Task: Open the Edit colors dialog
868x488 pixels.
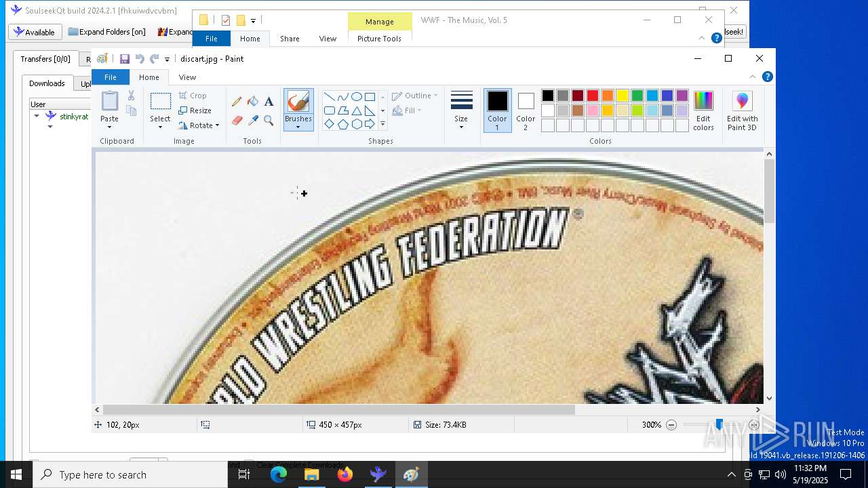Action: tap(703, 111)
